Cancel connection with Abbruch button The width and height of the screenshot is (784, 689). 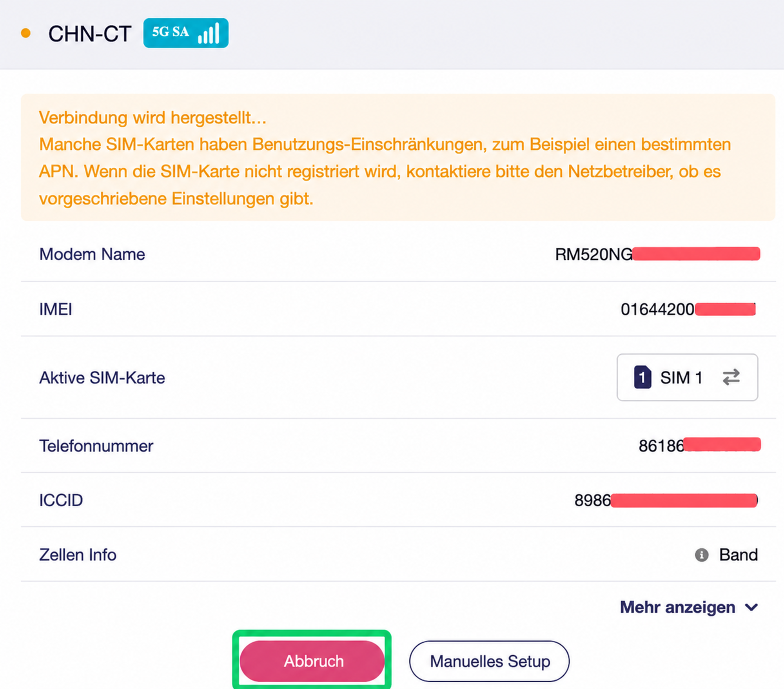312,661
